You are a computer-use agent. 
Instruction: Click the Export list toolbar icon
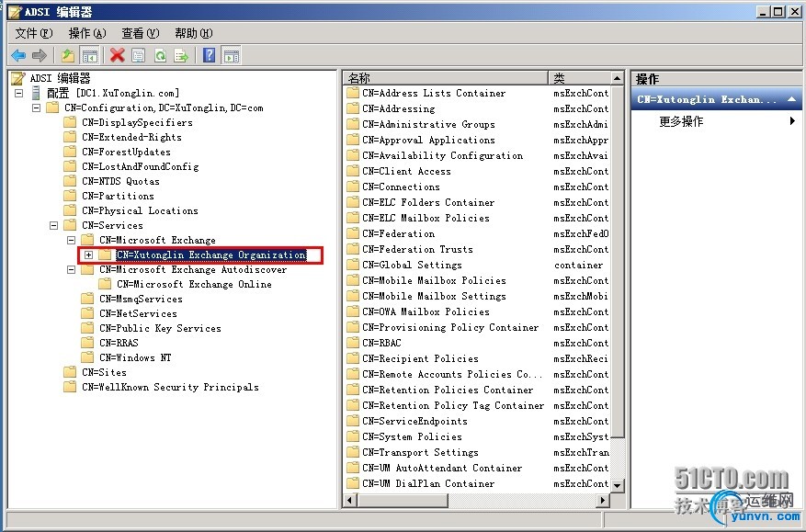click(x=181, y=55)
